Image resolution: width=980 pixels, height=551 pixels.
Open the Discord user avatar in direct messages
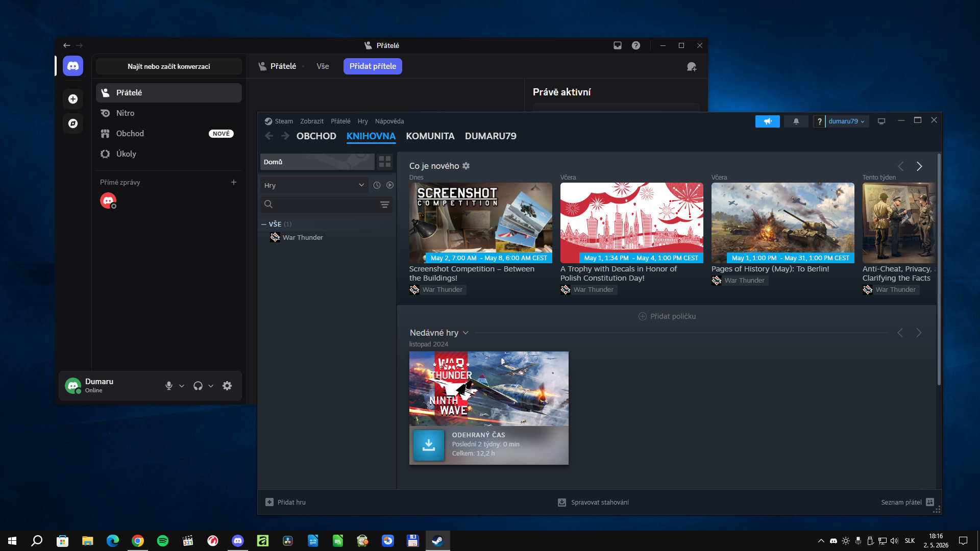coord(108,201)
